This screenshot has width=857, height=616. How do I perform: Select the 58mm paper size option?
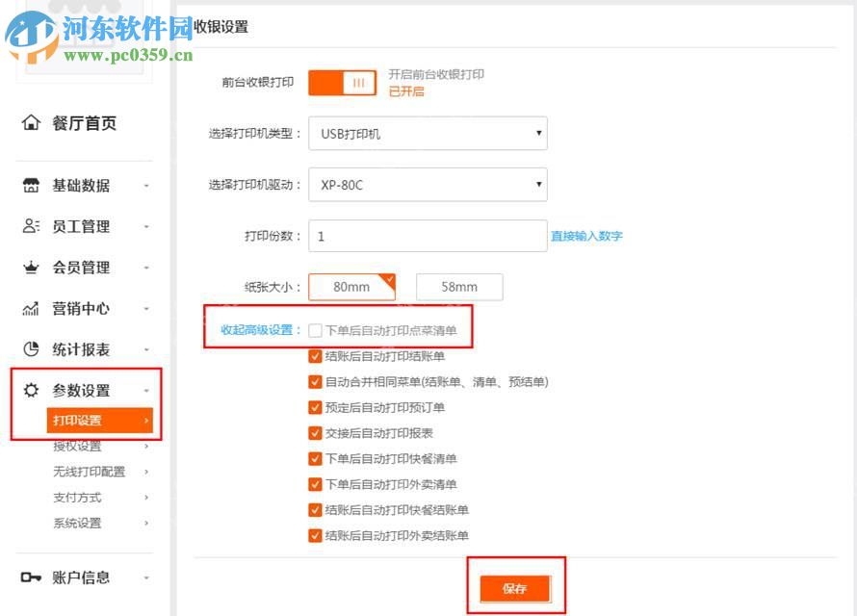coord(458,287)
